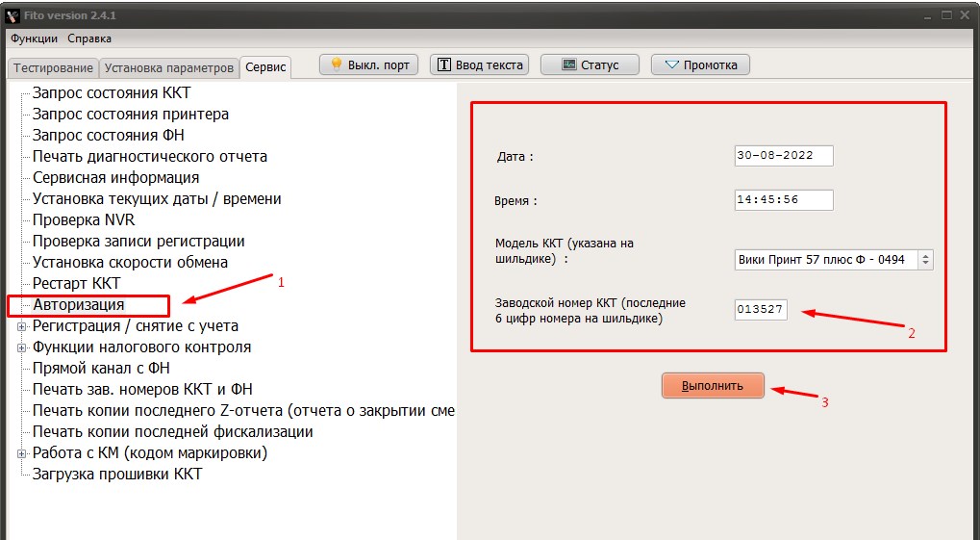
Task: Select Проверка записи регистрации
Action: (x=138, y=241)
